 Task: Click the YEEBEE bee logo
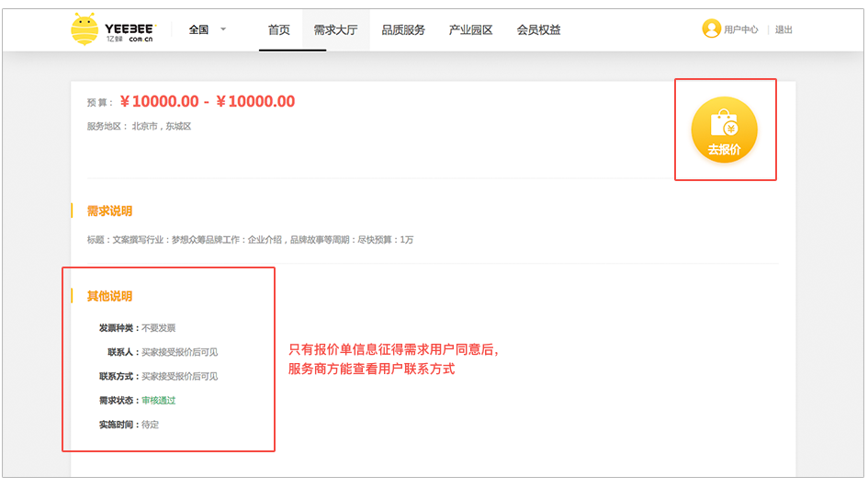coord(113,30)
